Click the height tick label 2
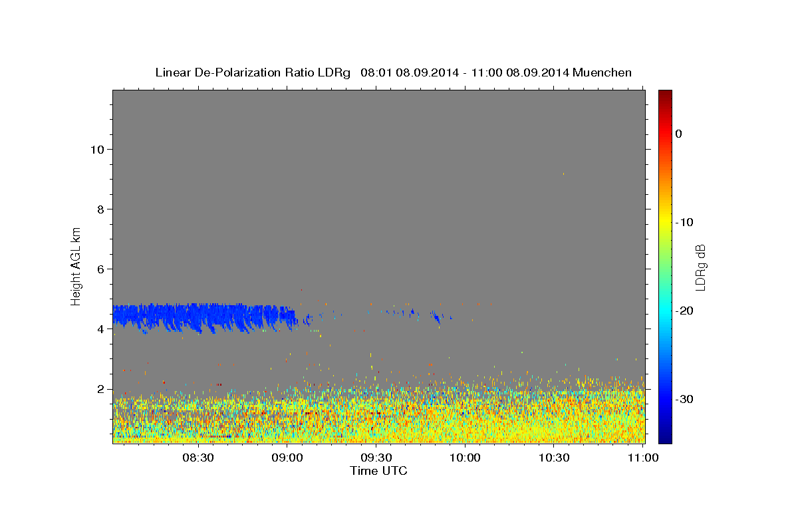The width and height of the screenshot is (798, 532). (100, 389)
